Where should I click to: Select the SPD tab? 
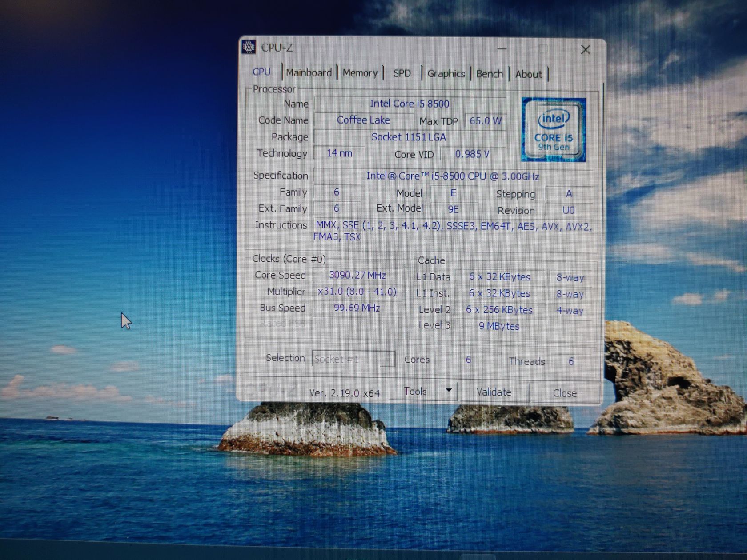tap(402, 74)
